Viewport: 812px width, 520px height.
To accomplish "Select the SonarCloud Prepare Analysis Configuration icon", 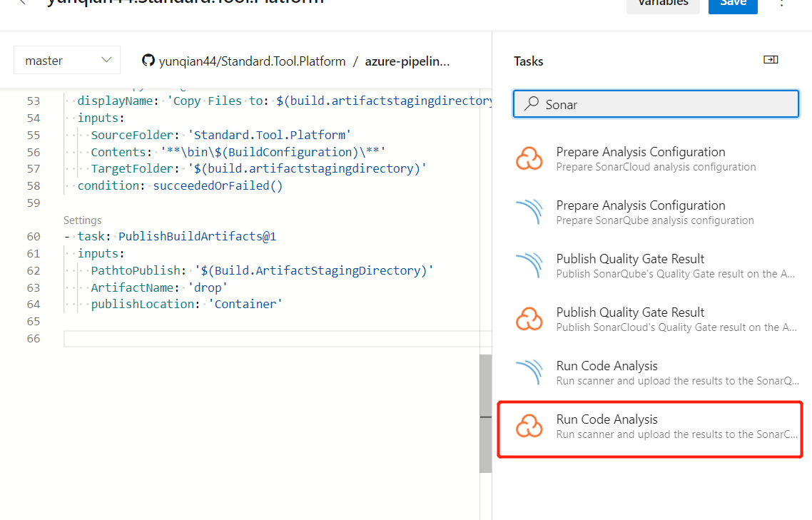I will pos(529,158).
